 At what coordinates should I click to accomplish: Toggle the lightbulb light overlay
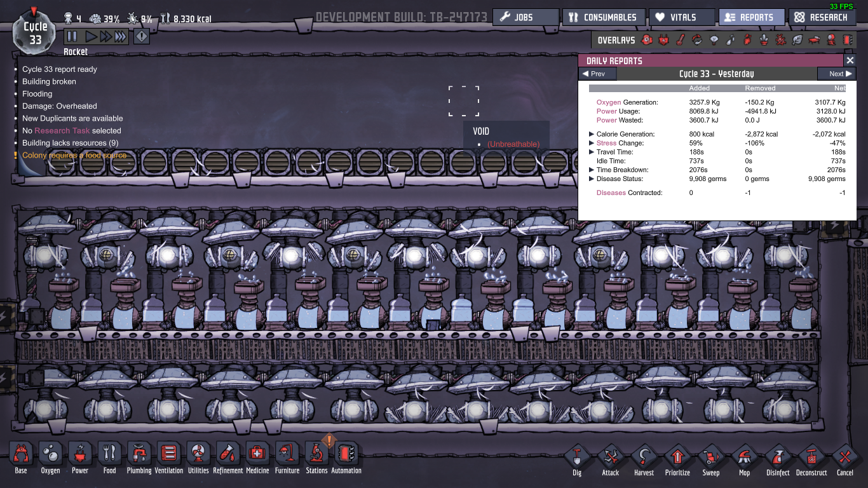click(x=714, y=40)
